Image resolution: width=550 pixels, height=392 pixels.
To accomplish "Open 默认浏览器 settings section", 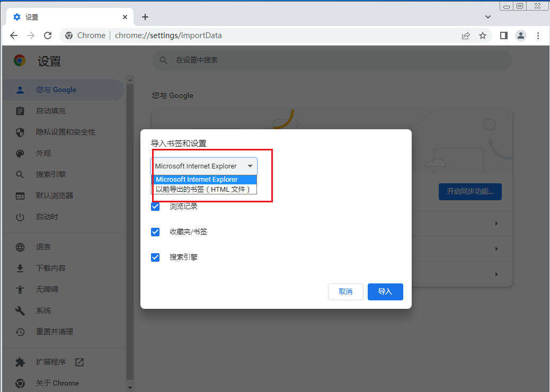I will (63, 195).
